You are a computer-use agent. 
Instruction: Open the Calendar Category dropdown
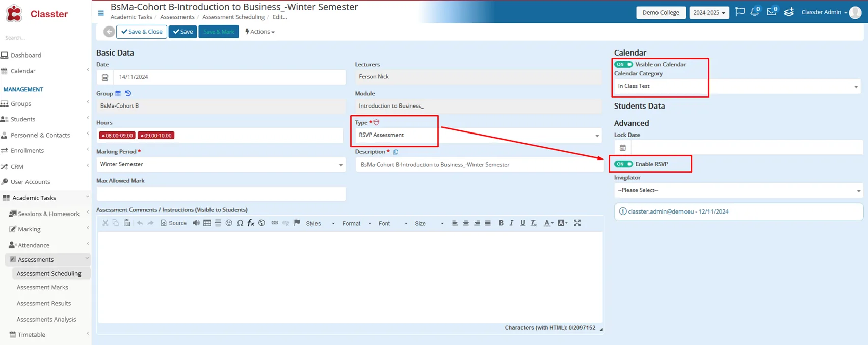738,86
